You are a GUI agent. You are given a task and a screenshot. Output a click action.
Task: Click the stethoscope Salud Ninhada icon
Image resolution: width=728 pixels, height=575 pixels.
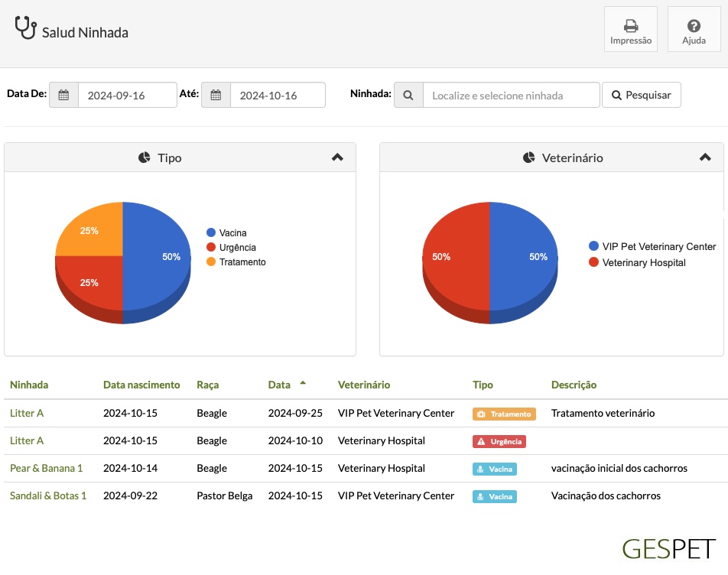click(25, 28)
